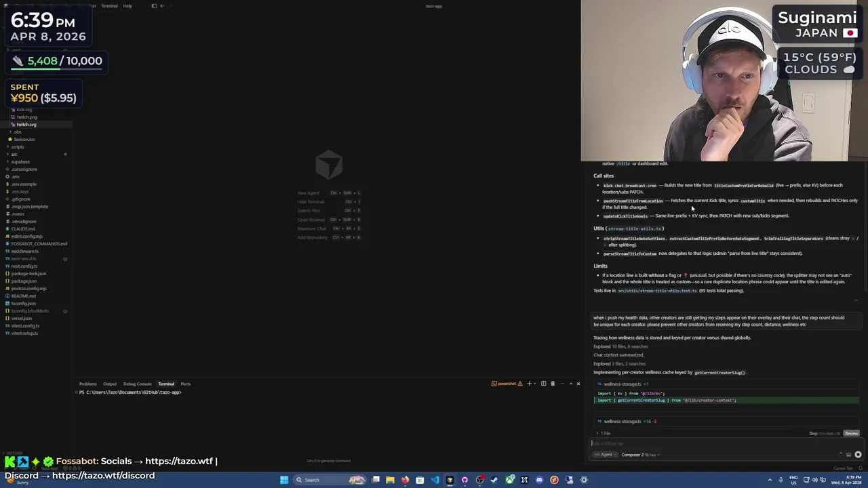Switch to the Ports panel tab
Screen dimensions: 868x488
[185, 384]
